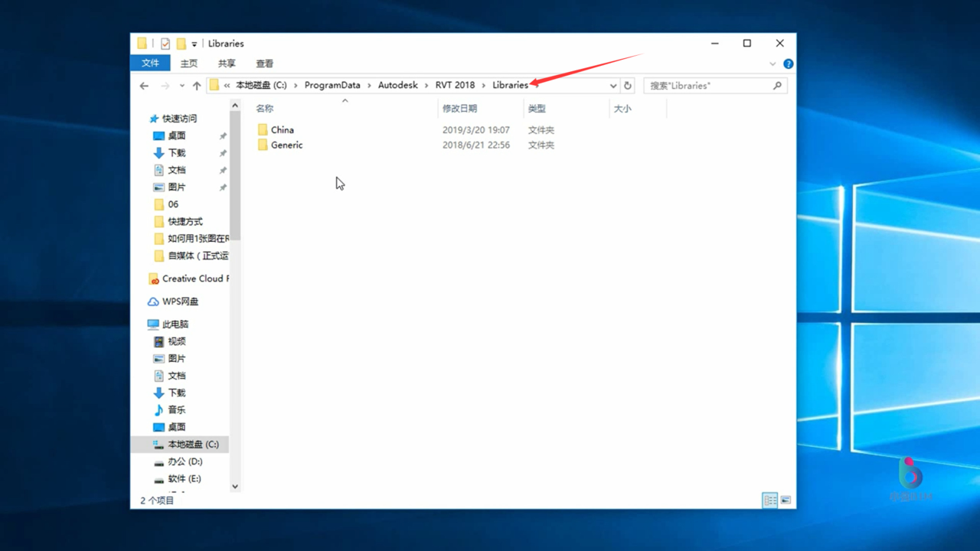
Task: Open 软件 (E:) drive
Action: click(178, 479)
